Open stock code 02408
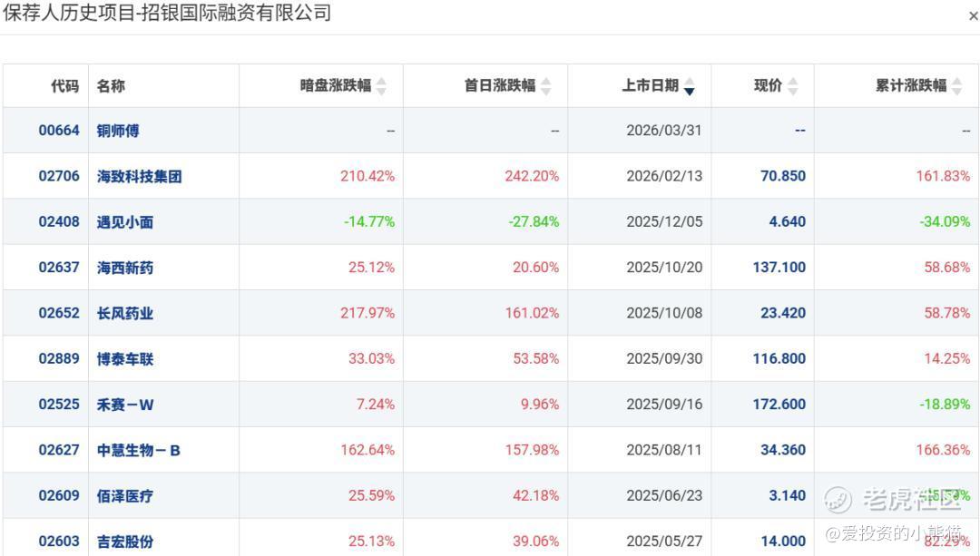 59,222
